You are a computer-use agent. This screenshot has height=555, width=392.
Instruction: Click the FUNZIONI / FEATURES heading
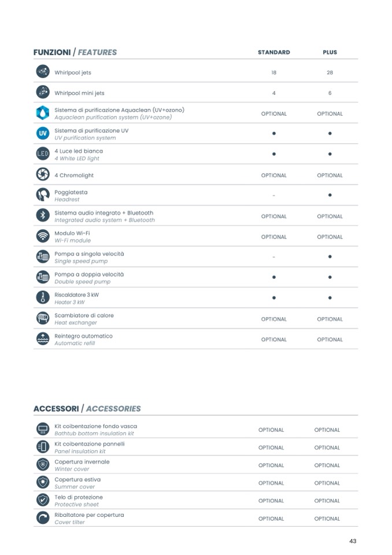75,52
